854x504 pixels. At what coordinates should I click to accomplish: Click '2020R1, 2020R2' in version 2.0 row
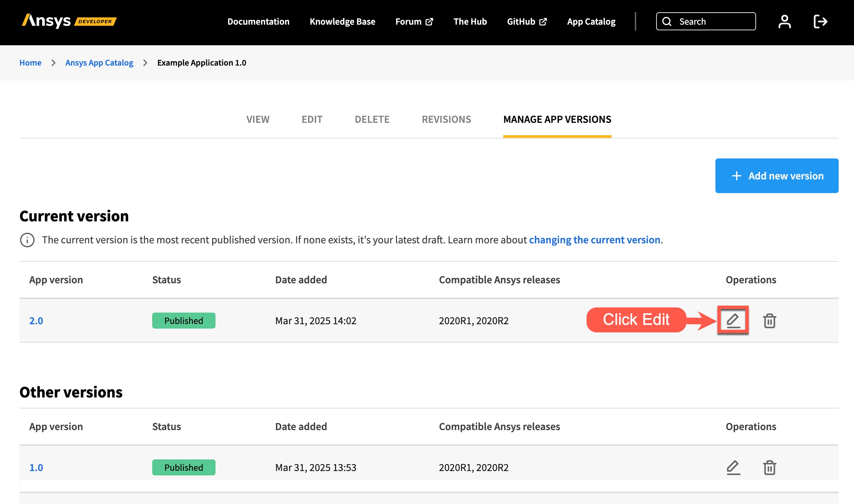(x=474, y=321)
